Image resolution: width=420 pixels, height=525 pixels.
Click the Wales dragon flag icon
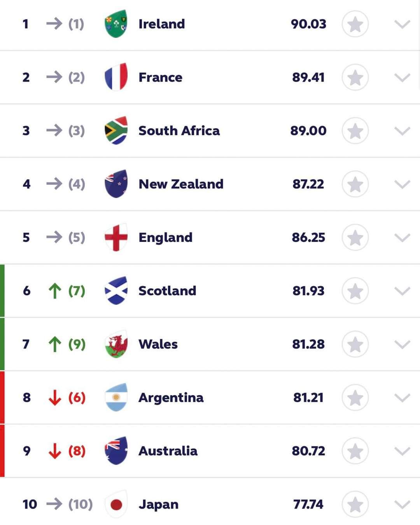pyautogui.click(x=116, y=344)
